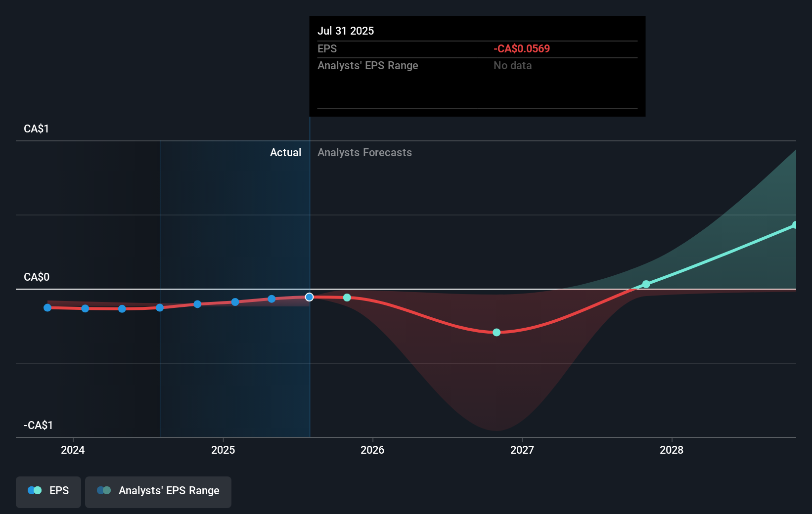Image resolution: width=812 pixels, height=514 pixels.
Task: Click the blue EPS point above the 2025 label
Action: [234, 302]
